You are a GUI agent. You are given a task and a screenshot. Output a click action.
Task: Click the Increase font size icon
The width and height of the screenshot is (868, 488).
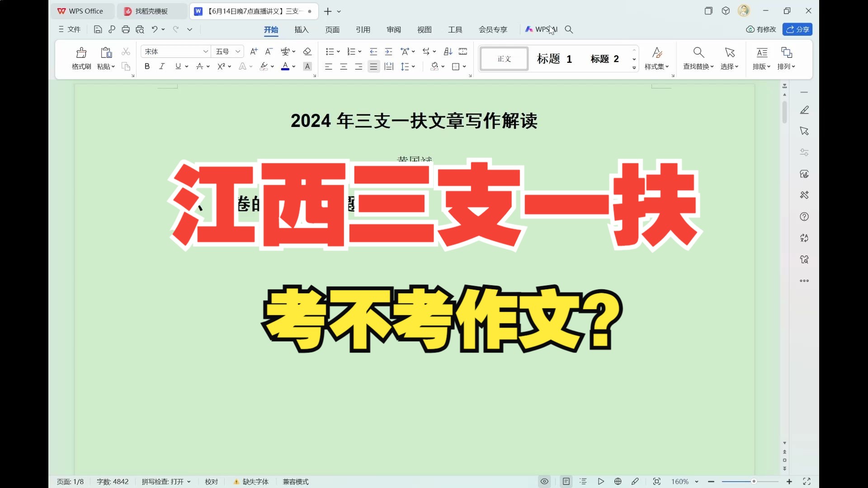254,52
